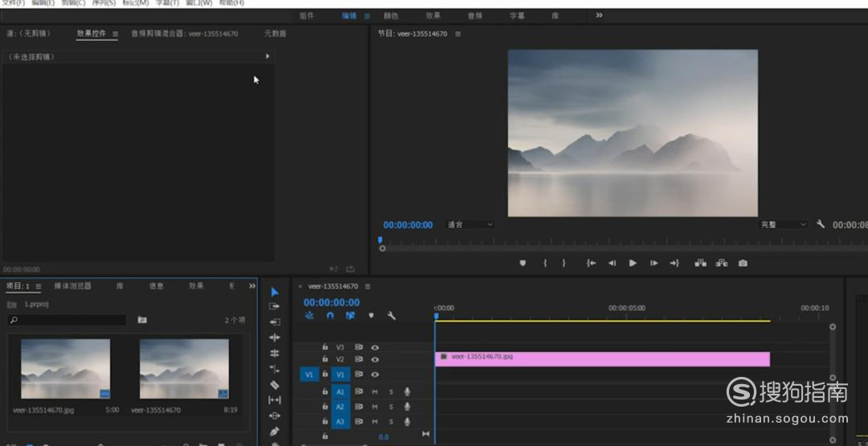Step back one frame
The width and height of the screenshot is (868, 446).
(x=612, y=264)
